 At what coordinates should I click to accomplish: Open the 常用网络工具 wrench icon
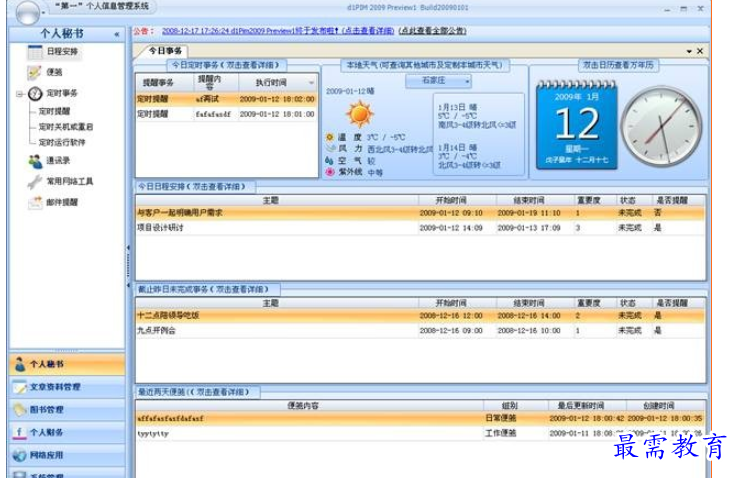[x=35, y=182]
